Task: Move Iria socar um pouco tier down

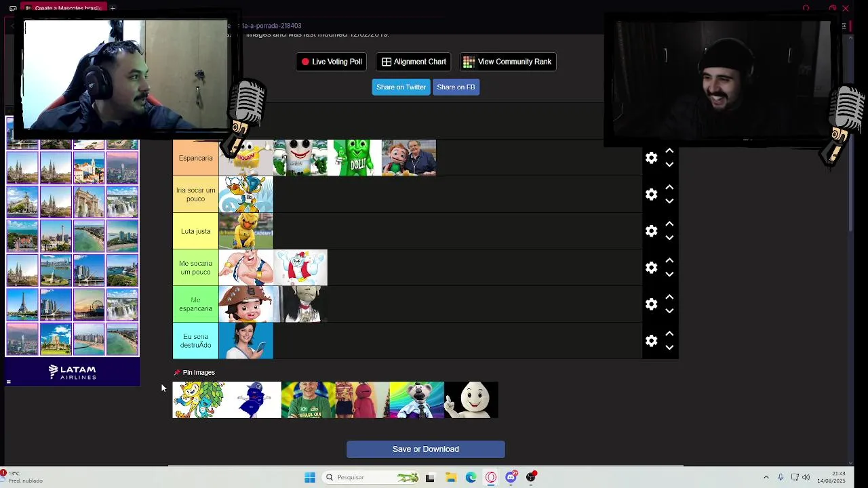Action: 669,201
